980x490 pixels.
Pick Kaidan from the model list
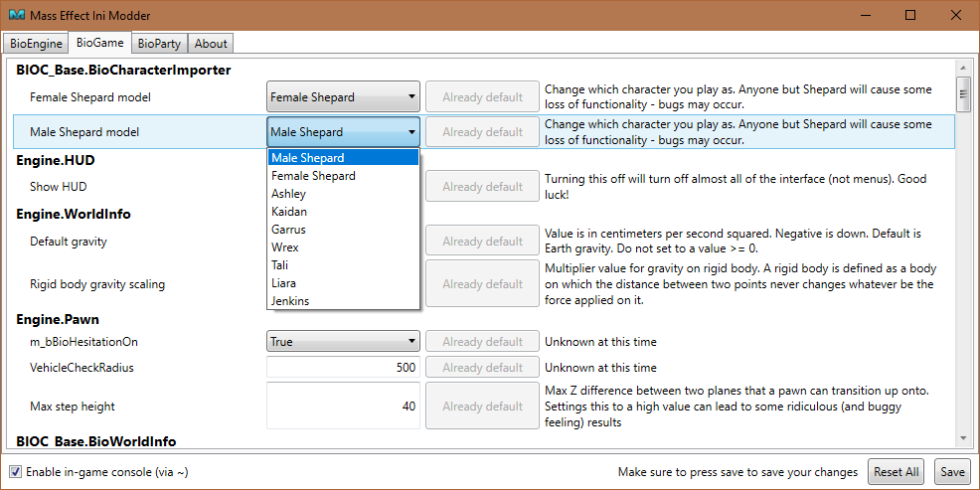[343, 212]
